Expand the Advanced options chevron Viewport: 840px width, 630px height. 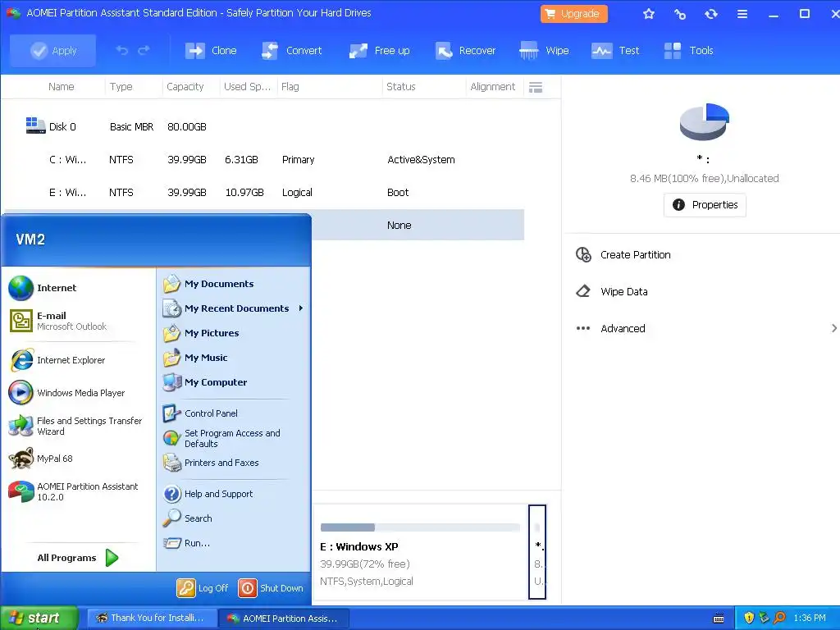click(833, 328)
